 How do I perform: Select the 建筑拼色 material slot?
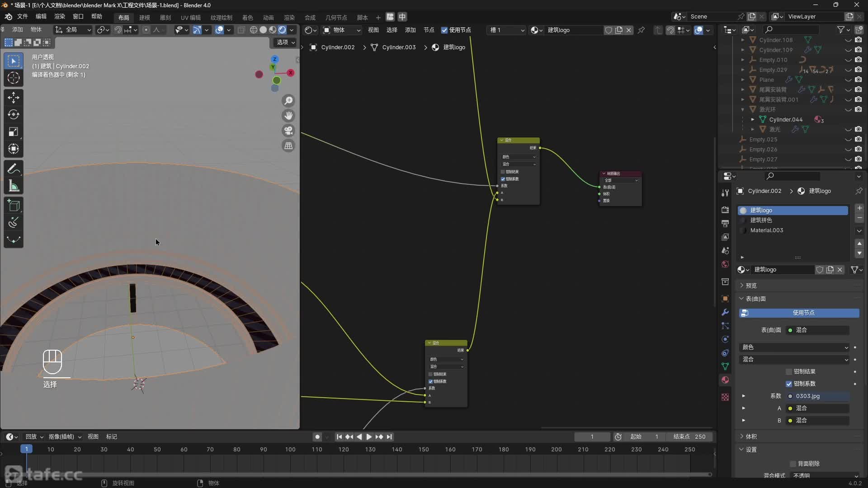coord(793,221)
